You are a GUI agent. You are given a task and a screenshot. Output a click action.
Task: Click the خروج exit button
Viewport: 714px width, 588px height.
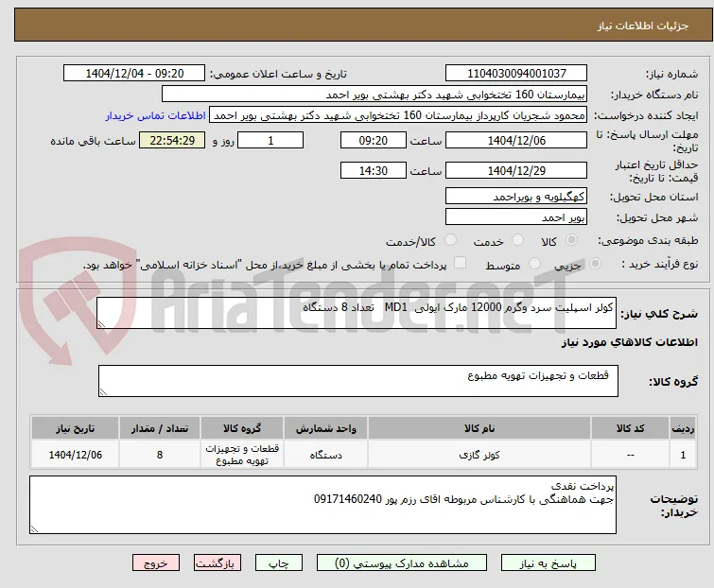pyautogui.click(x=156, y=563)
